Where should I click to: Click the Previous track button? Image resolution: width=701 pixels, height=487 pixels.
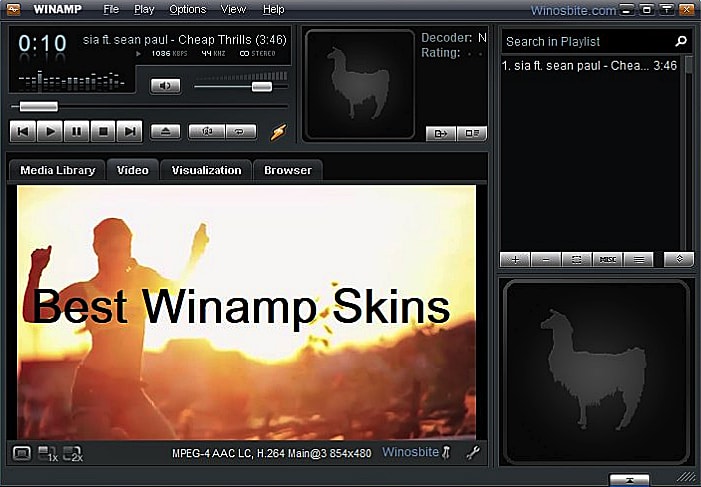point(23,131)
